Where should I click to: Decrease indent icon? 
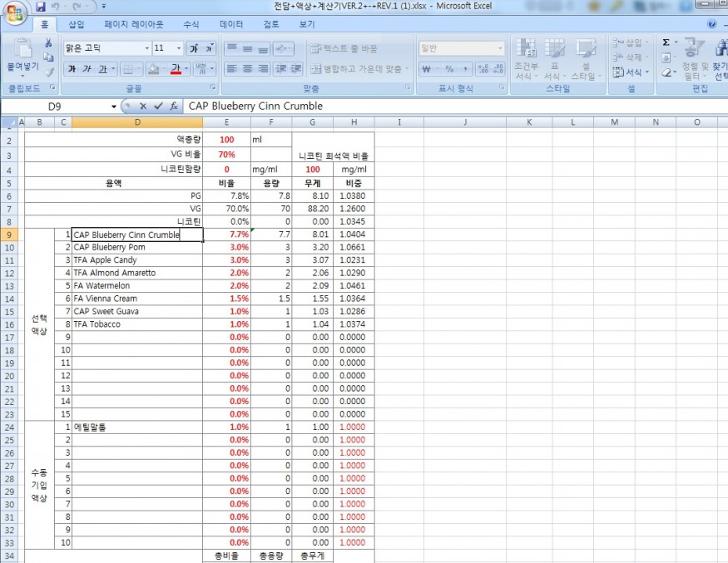tap(281, 69)
